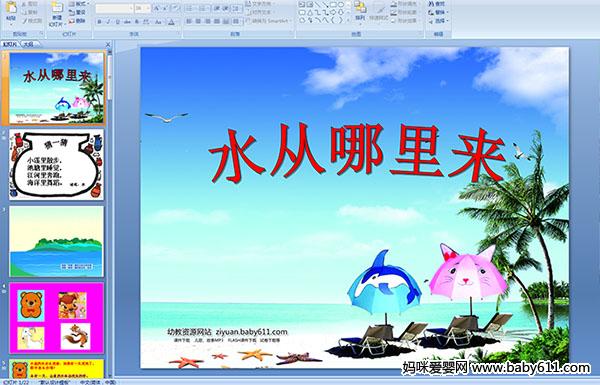Click the Find icon in editing group

pos(437,4)
